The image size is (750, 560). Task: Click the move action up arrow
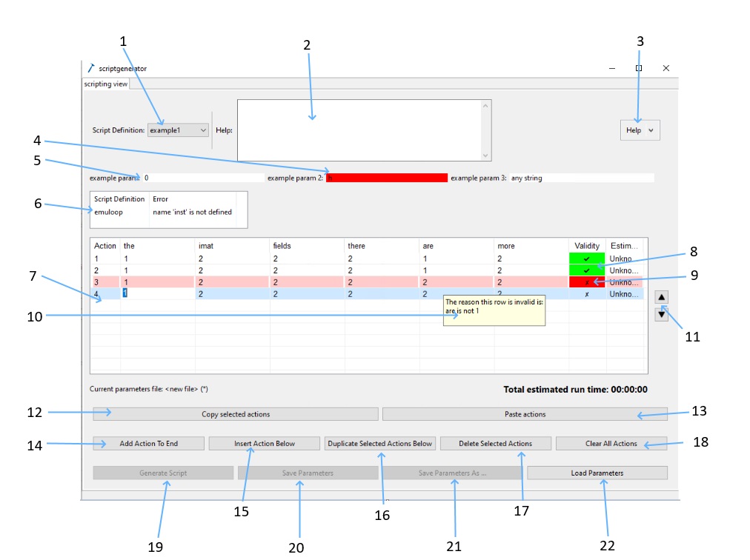[x=662, y=297]
